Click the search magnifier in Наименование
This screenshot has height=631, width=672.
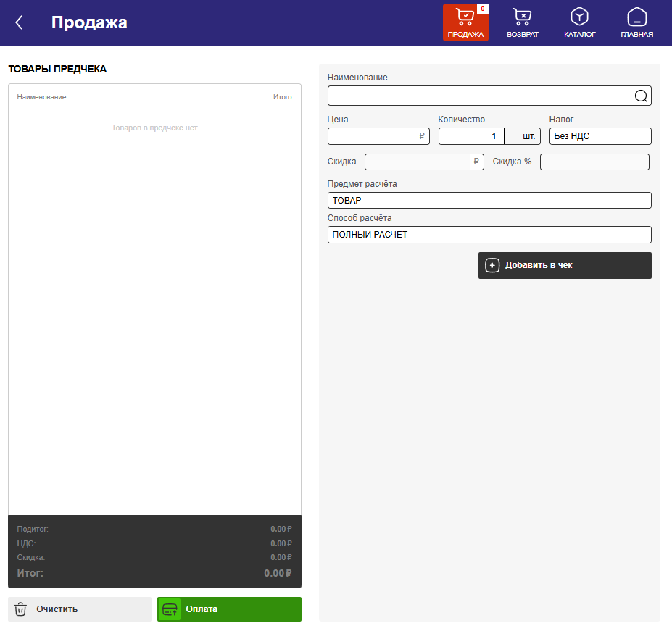(x=641, y=96)
